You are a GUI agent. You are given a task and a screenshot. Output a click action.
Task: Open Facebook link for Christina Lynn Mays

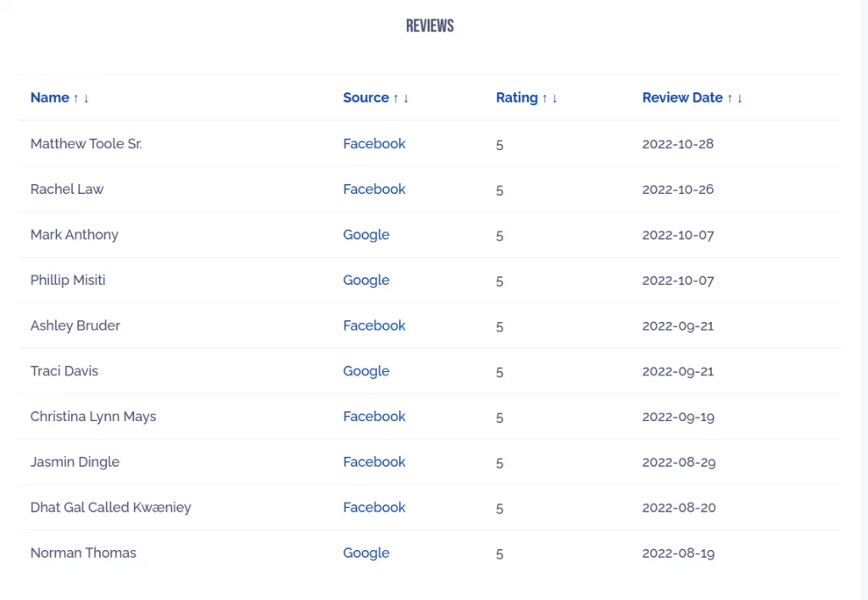tap(374, 416)
